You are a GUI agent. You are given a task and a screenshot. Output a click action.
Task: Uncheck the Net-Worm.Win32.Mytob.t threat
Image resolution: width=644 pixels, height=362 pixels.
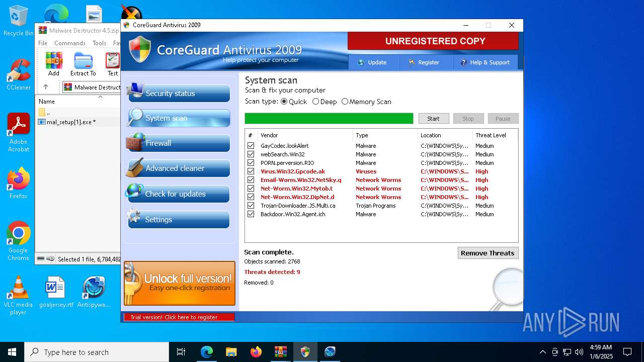tap(251, 189)
